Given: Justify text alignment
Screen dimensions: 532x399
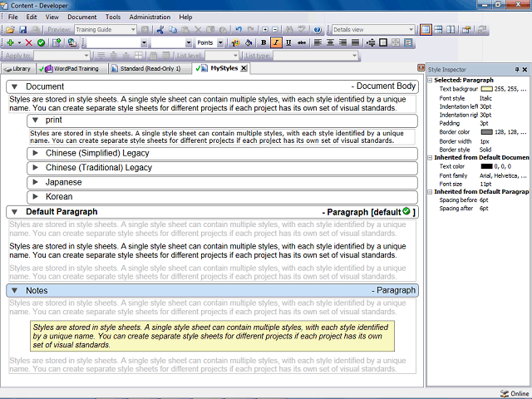Looking at the screenshot, I should tap(355, 42).
